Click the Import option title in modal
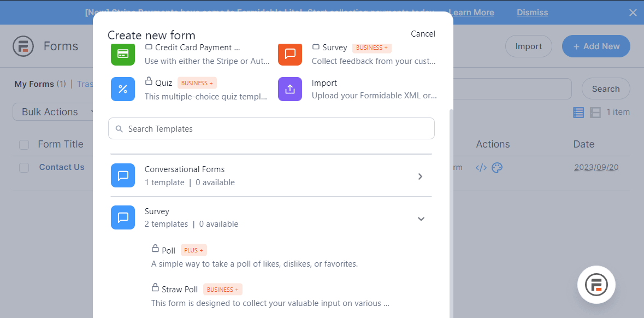 point(324,83)
